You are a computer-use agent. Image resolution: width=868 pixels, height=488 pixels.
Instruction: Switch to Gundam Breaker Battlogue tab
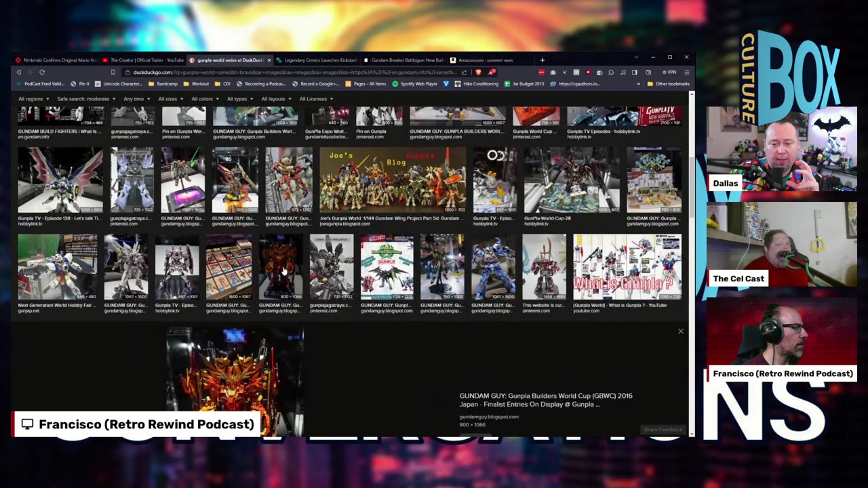coord(403,60)
